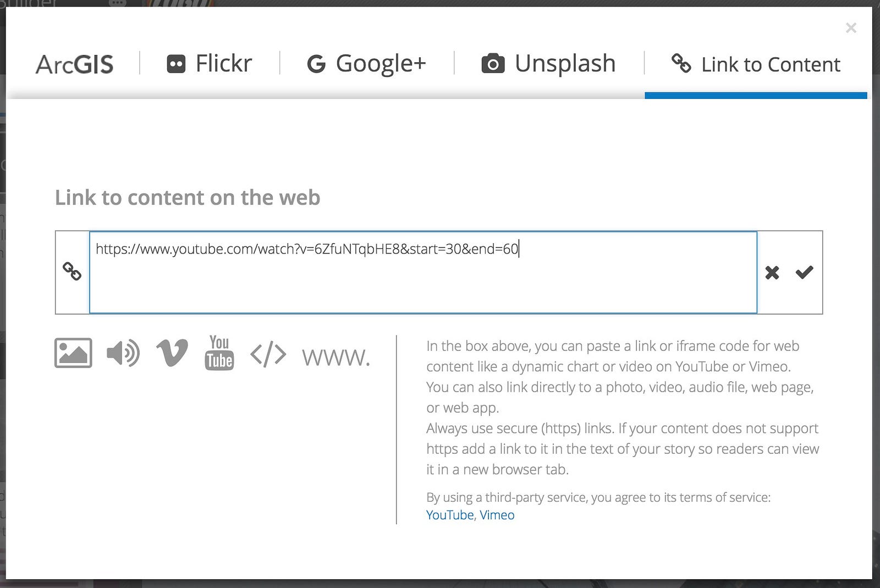The height and width of the screenshot is (588, 880).
Task: Click the embed code brackets icon
Action: point(268,354)
